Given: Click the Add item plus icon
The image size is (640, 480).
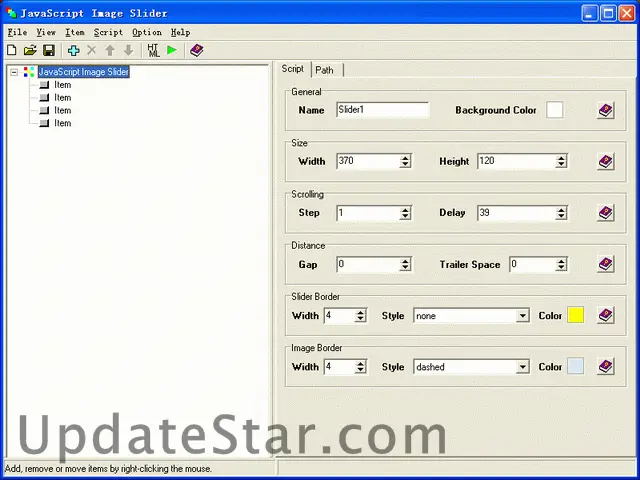Looking at the screenshot, I should [73, 50].
